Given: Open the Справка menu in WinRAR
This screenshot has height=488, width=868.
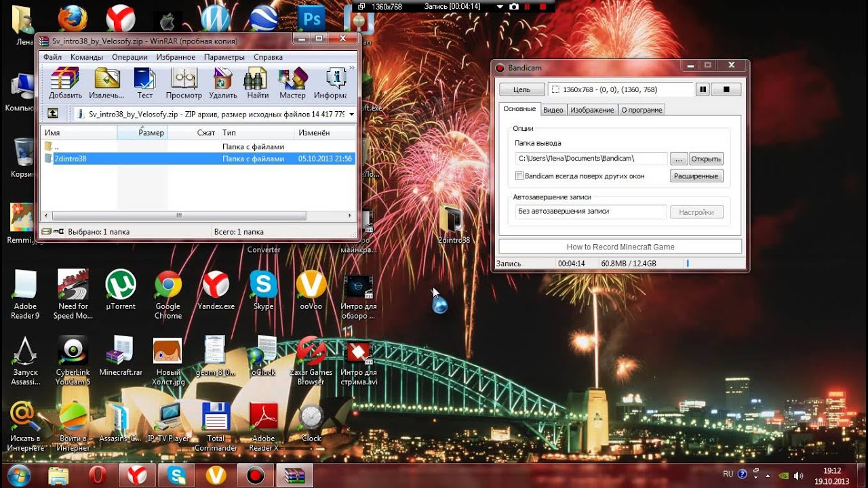Looking at the screenshot, I should pos(268,57).
